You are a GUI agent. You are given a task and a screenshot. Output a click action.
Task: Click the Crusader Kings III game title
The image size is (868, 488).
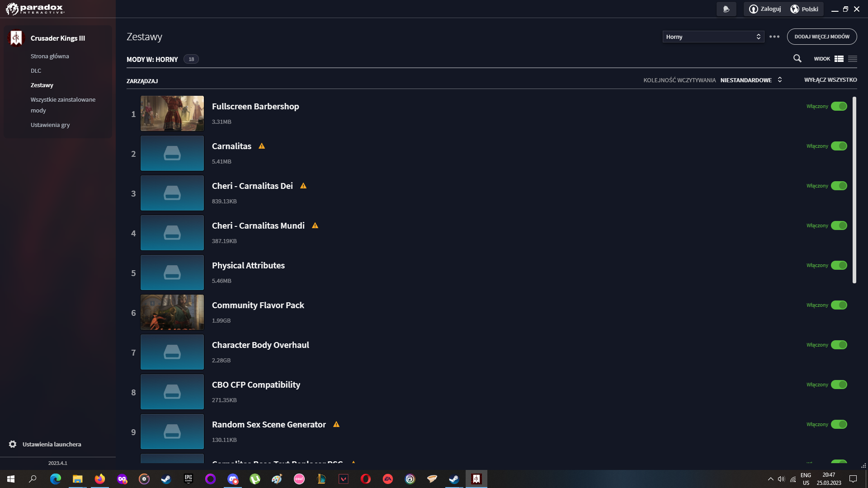(58, 38)
